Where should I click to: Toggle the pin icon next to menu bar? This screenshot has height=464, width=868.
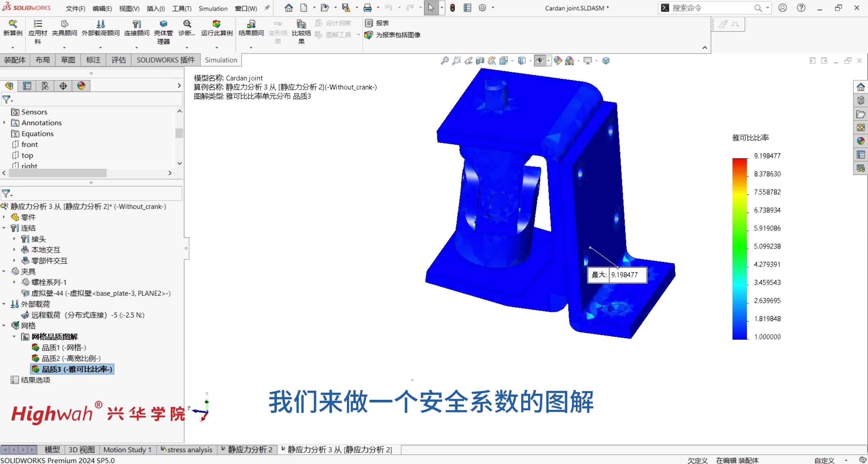[267, 8]
